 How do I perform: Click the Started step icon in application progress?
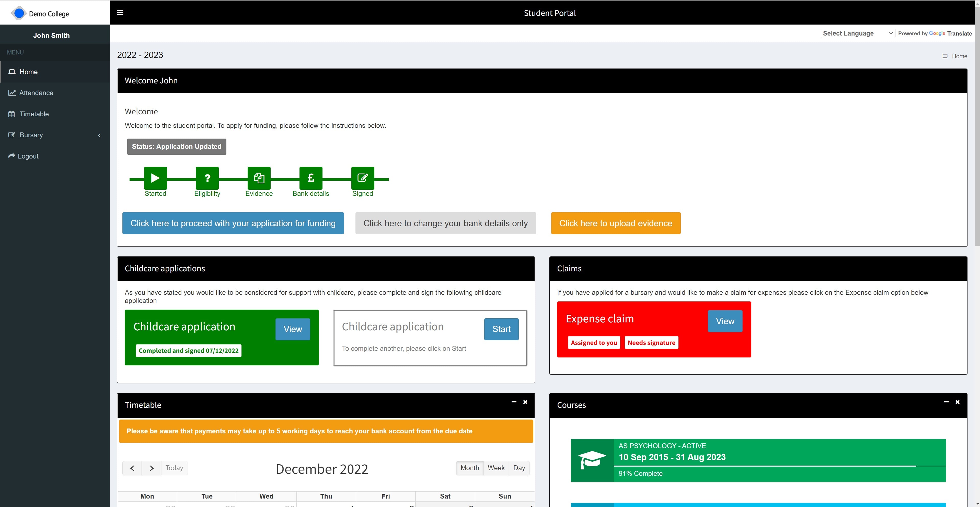click(x=155, y=178)
